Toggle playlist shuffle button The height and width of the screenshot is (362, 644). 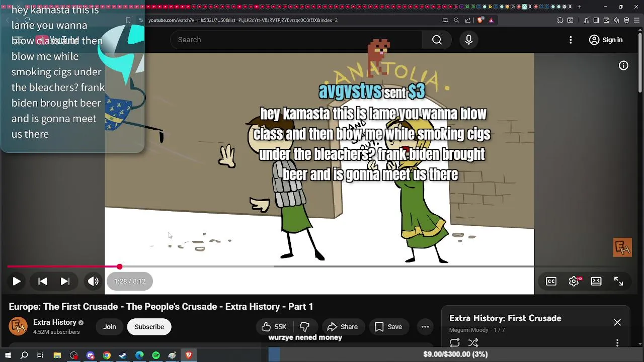click(473, 343)
